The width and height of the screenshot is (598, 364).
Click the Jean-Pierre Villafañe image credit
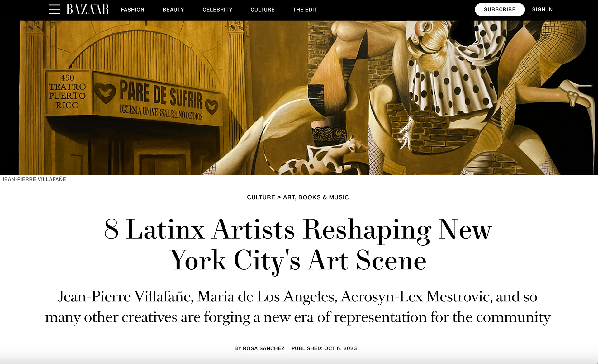pos(34,179)
